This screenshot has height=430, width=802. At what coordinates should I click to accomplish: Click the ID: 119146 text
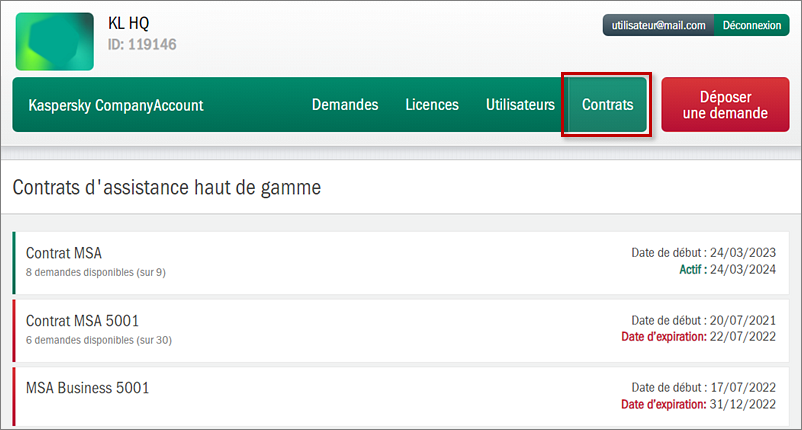142,44
